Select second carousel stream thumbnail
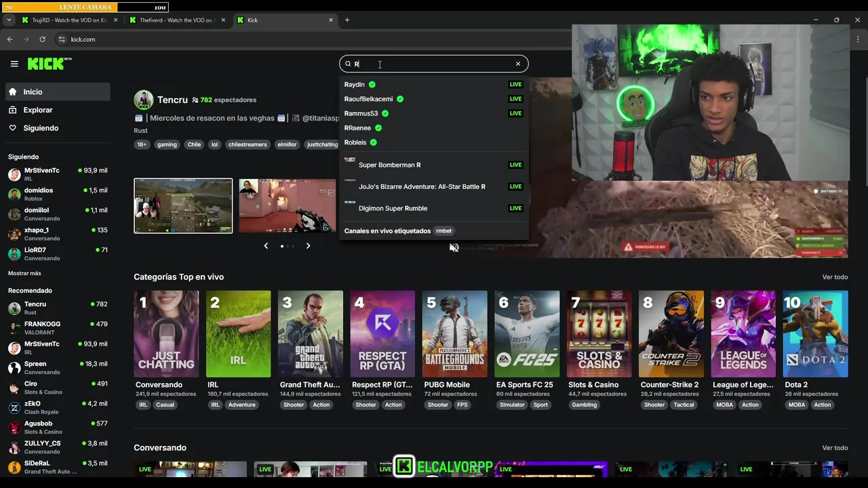The image size is (868, 488). coord(288,206)
